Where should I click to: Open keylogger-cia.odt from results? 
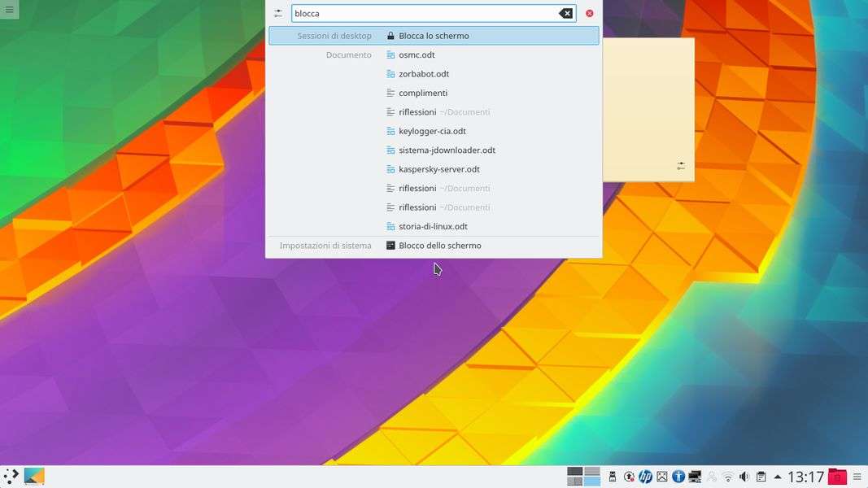[432, 131]
